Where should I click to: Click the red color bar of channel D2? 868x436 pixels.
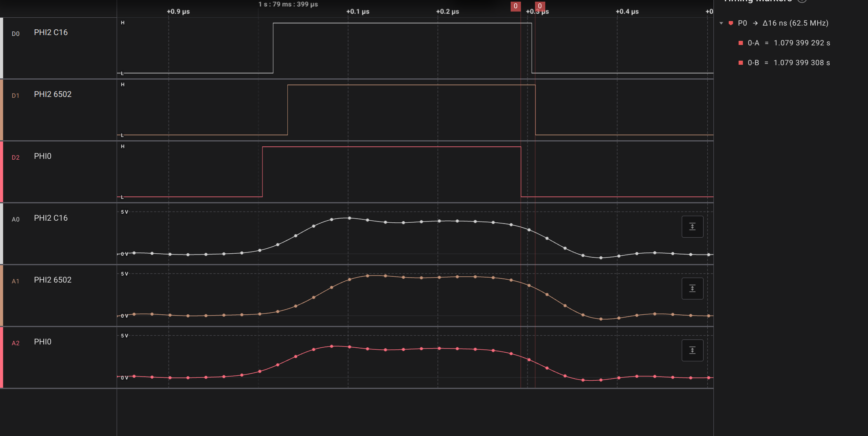[2, 172]
